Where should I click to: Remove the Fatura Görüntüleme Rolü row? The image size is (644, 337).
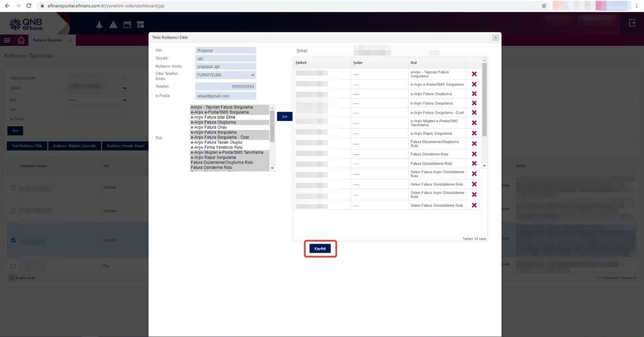(474, 163)
